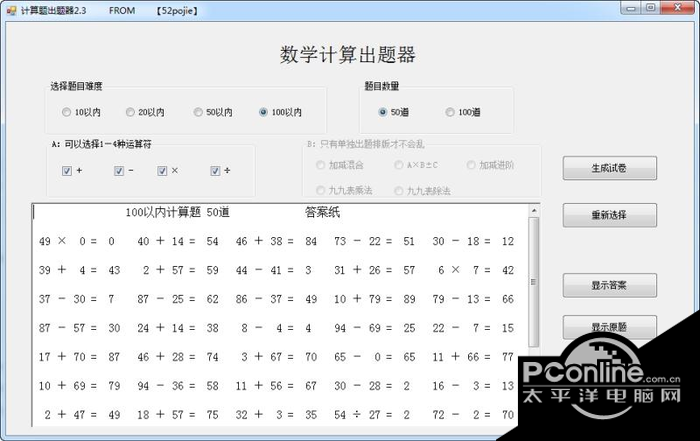Click the problem 94 − 69 = 25
This screenshot has height=441, width=700.
(x=375, y=328)
